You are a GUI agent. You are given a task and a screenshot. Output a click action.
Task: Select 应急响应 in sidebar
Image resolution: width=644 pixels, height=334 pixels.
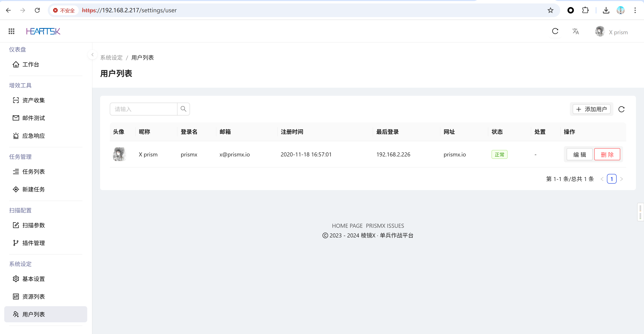coord(33,136)
